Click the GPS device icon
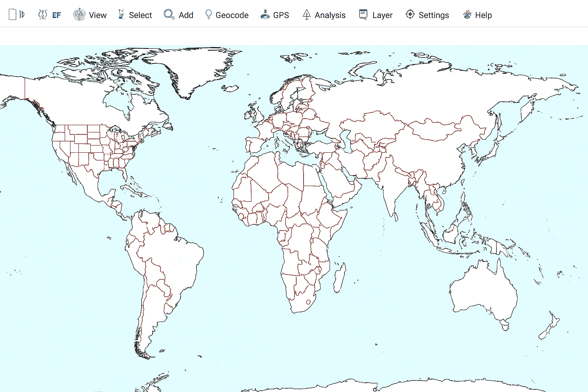588x392 pixels. (x=265, y=15)
